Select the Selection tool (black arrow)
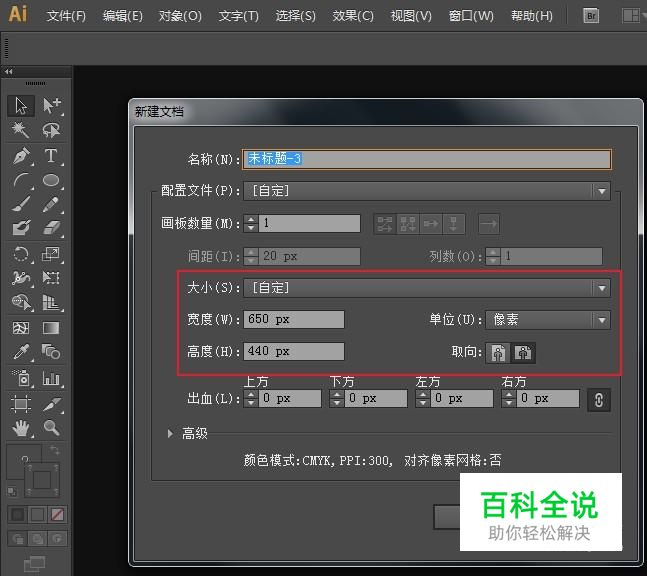Image resolution: width=647 pixels, height=576 pixels. (21, 106)
